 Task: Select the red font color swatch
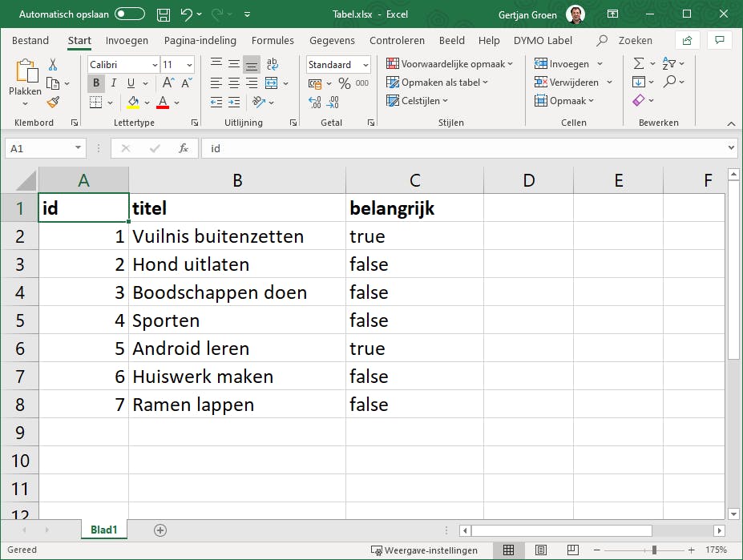click(161, 103)
